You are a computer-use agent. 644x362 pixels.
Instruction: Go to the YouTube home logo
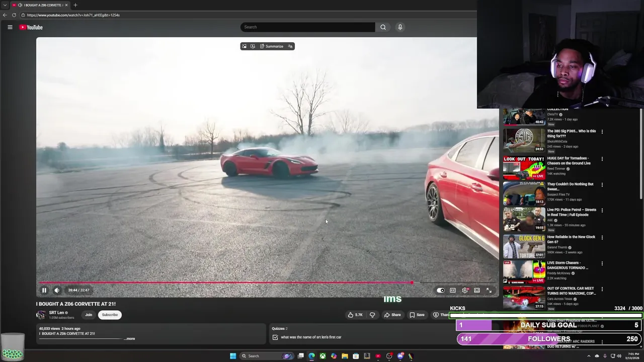coord(31,27)
